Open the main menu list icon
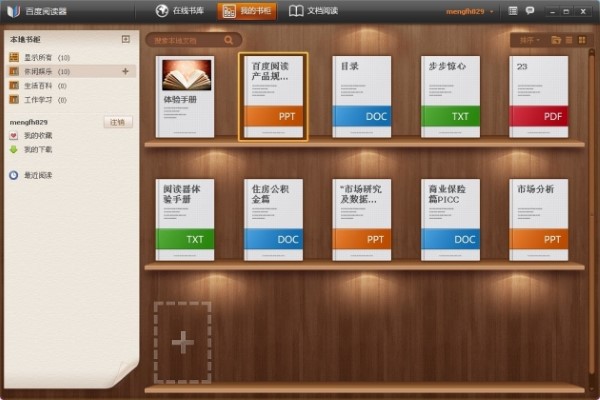This screenshot has width=600, height=400. tap(513, 11)
